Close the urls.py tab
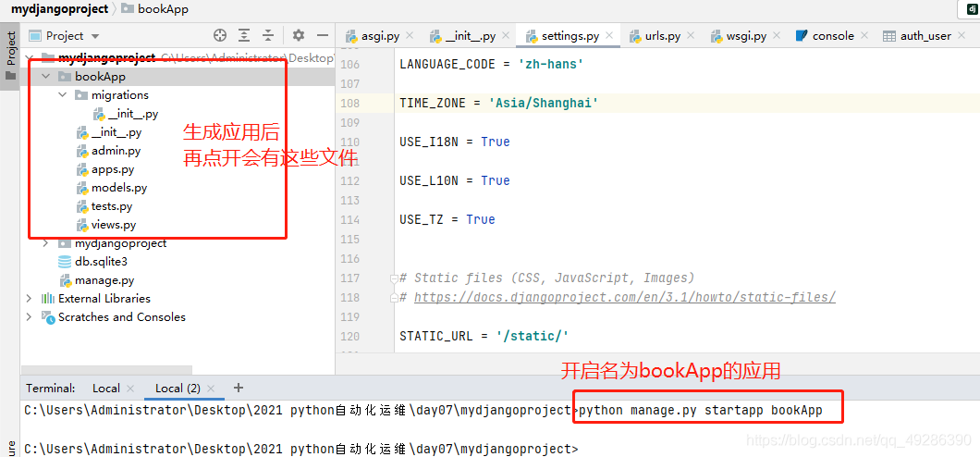The width and height of the screenshot is (980, 457). click(x=692, y=36)
